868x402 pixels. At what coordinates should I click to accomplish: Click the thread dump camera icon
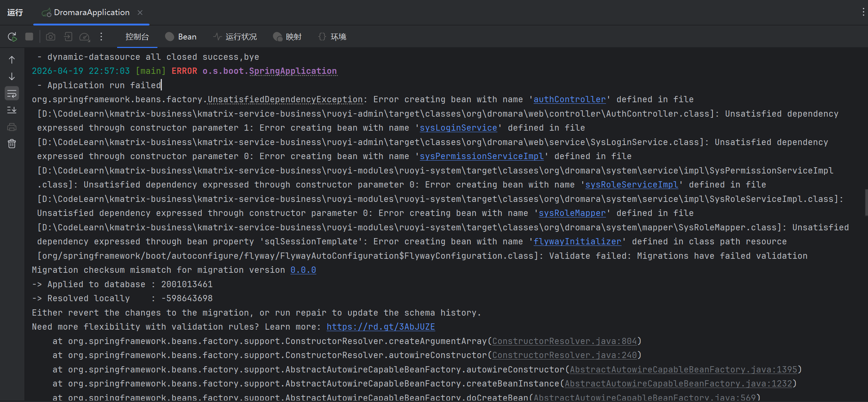pyautogui.click(x=51, y=37)
